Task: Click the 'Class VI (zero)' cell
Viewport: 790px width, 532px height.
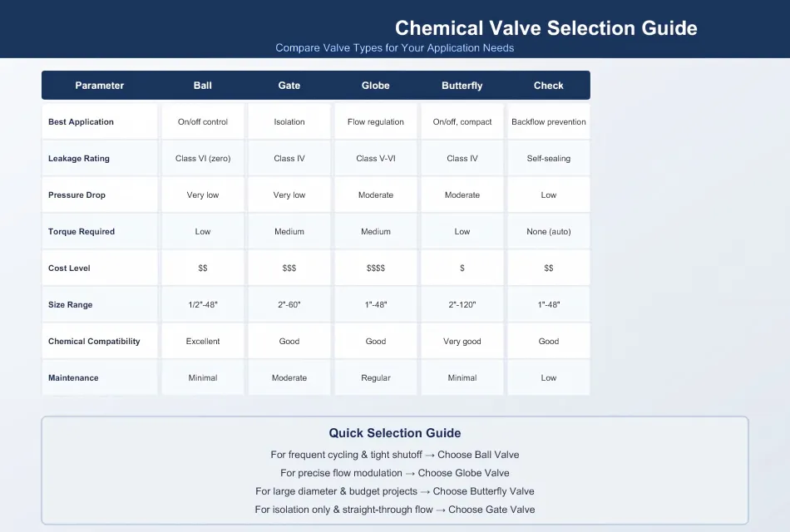Action: 203,158
